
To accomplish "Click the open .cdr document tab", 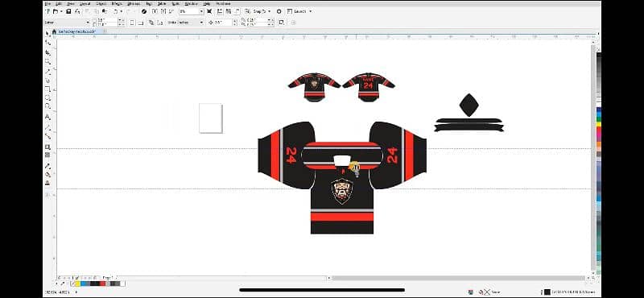I will point(78,31).
